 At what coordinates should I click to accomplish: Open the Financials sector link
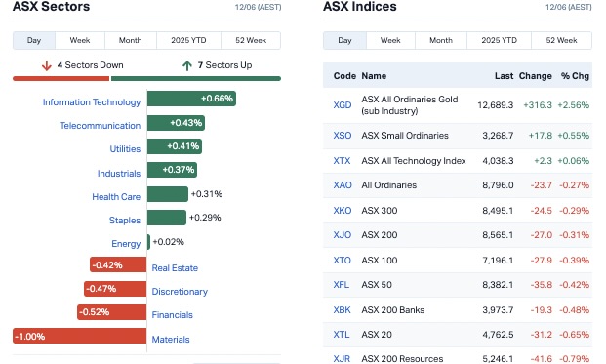coord(173,315)
